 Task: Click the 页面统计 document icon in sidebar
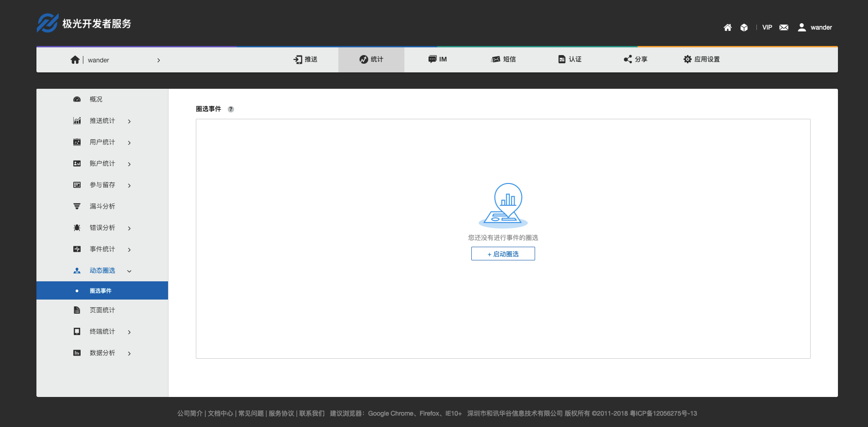pos(77,310)
